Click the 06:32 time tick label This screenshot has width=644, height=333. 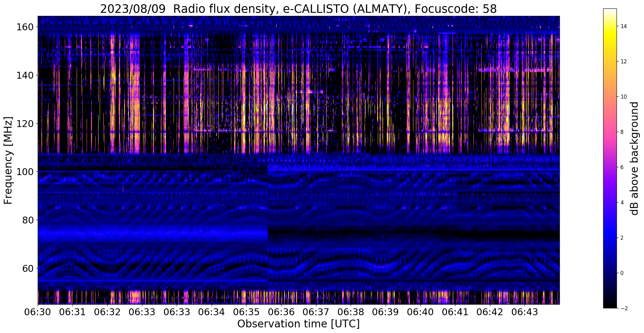tap(108, 312)
